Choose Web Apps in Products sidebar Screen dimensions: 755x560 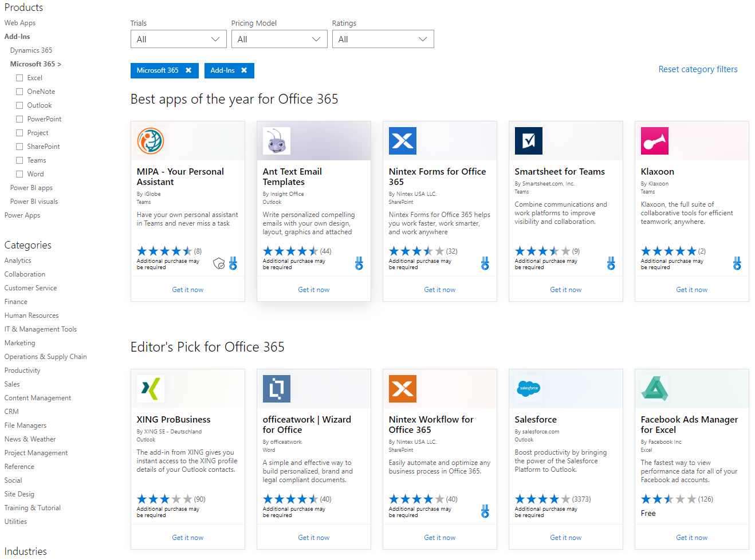tap(20, 23)
